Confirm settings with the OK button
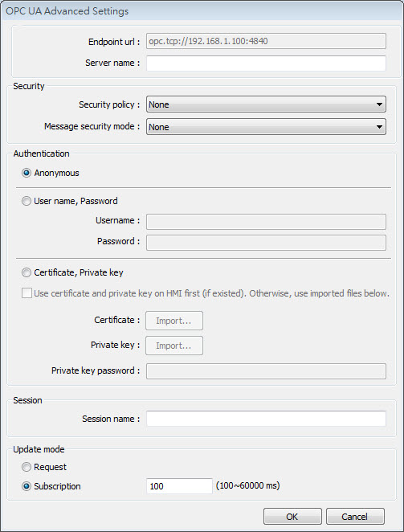Image resolution: width=404 pixels, height=532 pixels. point(292,517)
